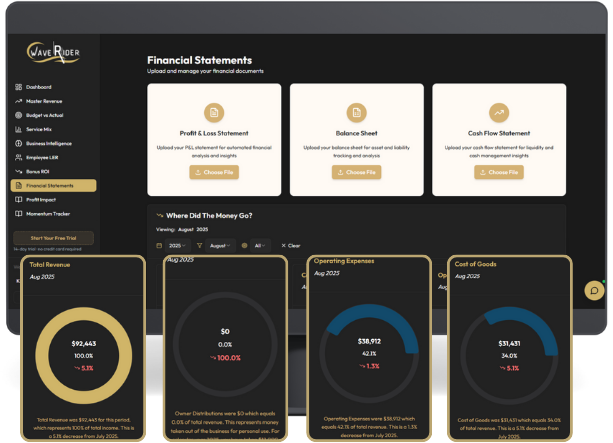Image resolution: width=613 pixels, height=443 pixels.
Task: Click '14-day trial: no credit card required' text
Action: 48,249
